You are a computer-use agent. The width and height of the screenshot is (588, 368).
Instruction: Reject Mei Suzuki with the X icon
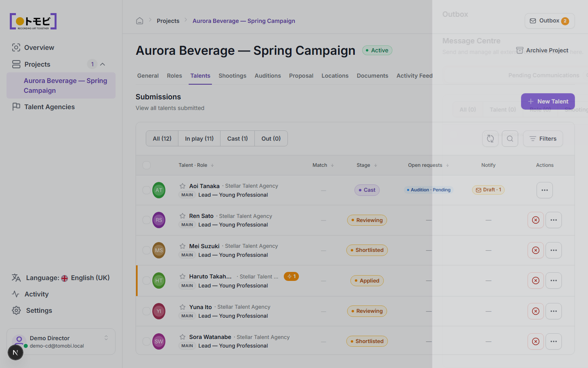click(x=536, y=250)
